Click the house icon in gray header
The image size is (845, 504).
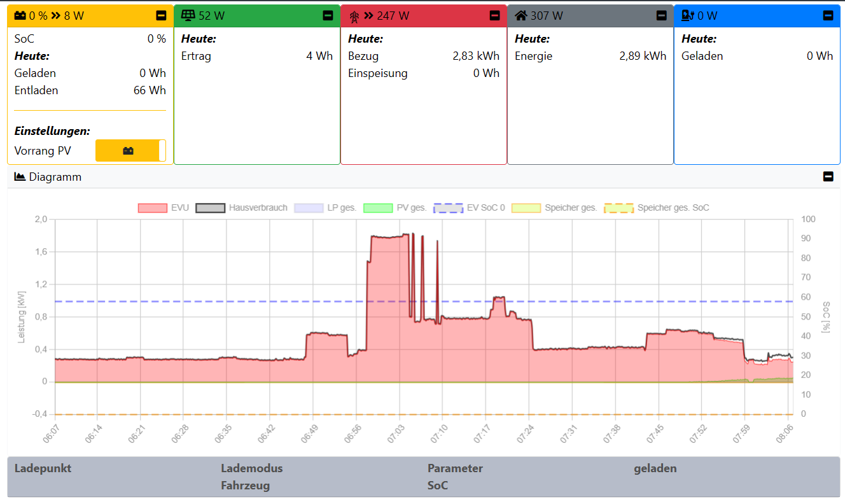click(x=521, y=15)
